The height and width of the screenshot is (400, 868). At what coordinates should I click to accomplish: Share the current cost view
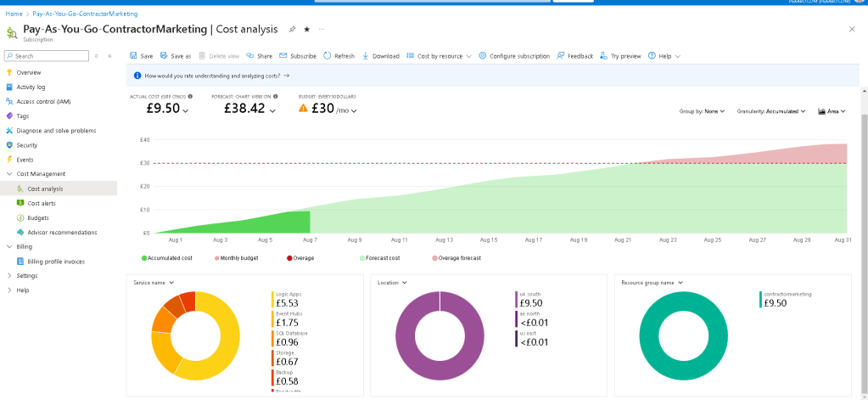pos(259,56)
